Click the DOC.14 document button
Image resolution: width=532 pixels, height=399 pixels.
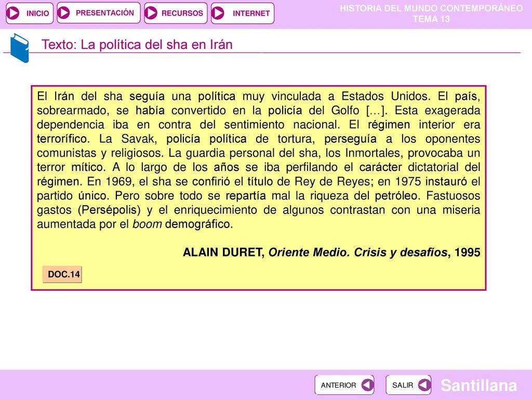[x=62, y=274]
